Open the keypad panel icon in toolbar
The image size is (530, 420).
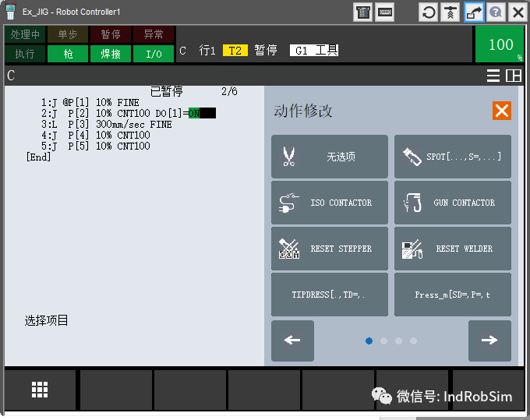tap(362, 12)
